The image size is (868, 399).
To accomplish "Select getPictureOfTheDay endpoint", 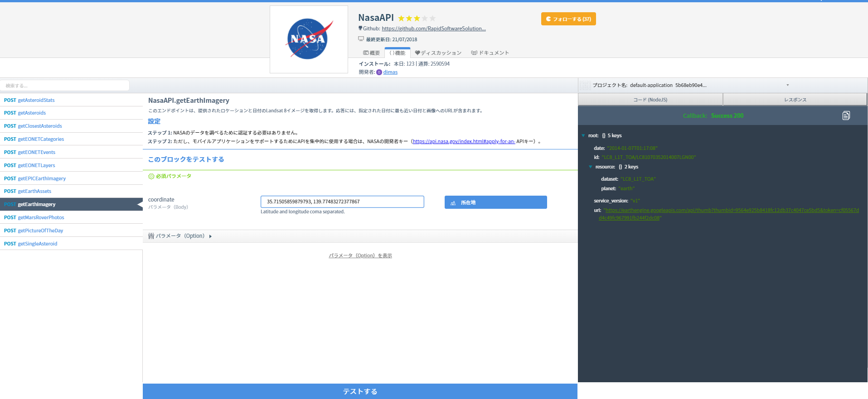I will (x=71, y=231).
